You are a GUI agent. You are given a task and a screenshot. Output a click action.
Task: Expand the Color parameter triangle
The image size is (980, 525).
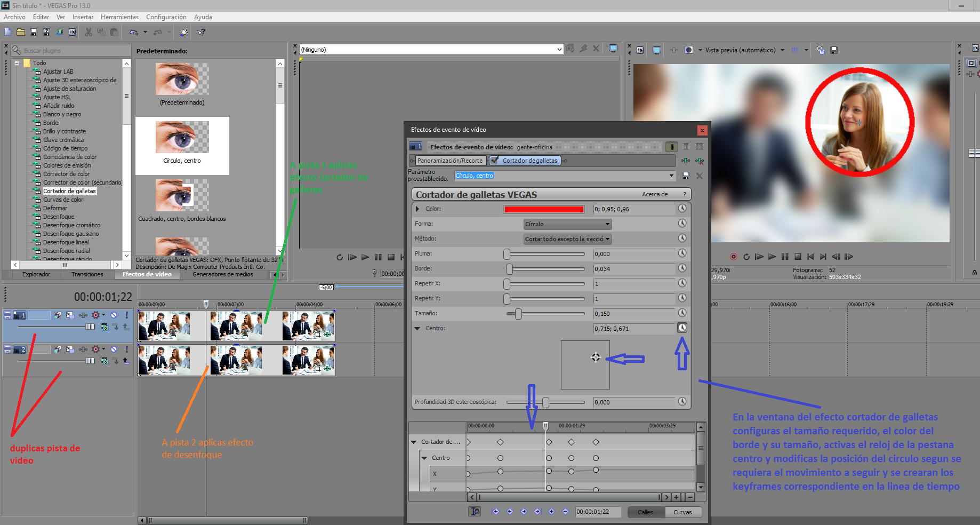coord(418,209)
